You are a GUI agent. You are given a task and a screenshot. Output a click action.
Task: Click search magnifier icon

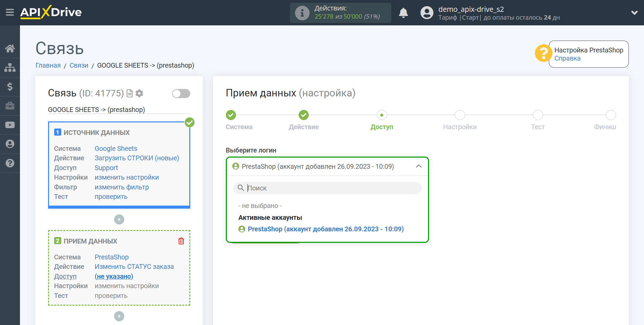[241, 188]
